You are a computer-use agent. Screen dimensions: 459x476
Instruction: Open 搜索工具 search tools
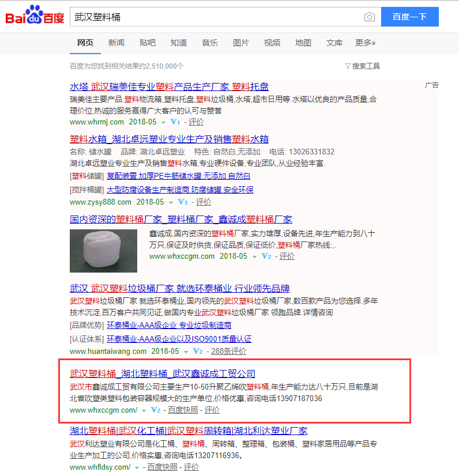coord(363,66)
